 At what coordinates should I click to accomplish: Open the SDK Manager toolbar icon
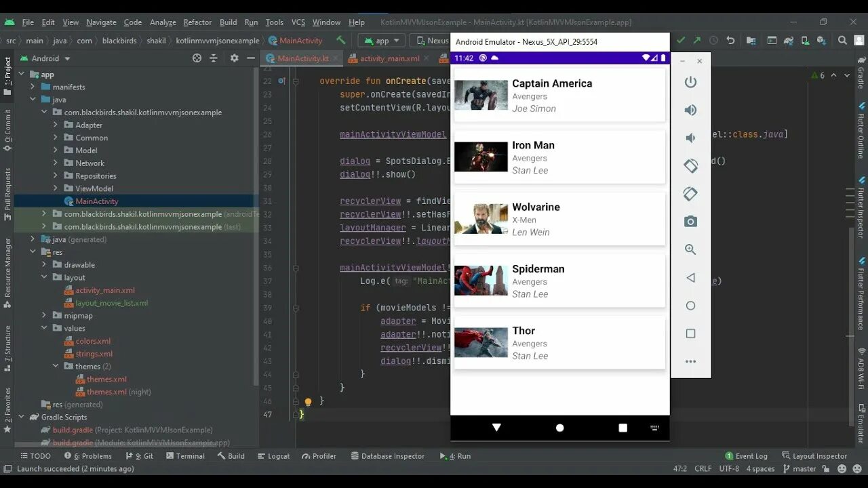click(x=823, y=41)
